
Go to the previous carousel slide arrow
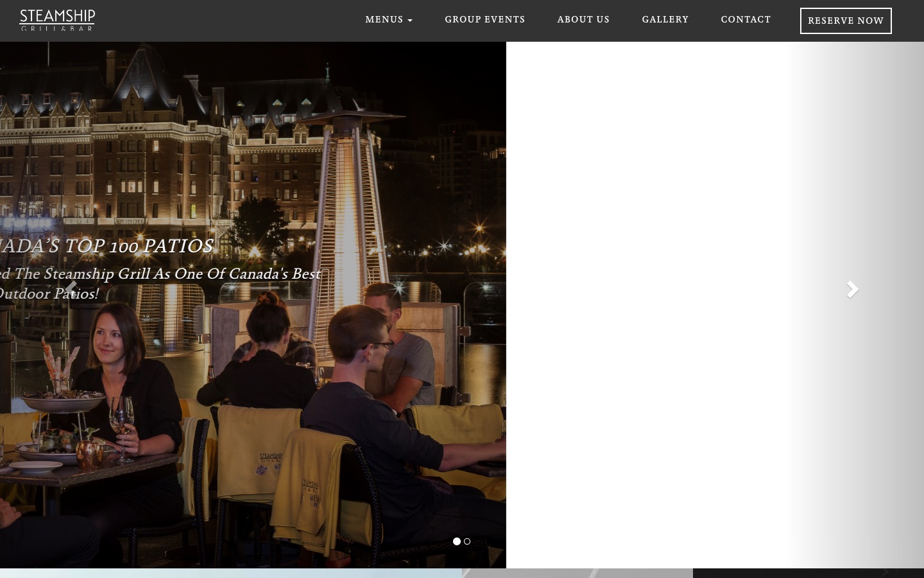tap(71, 290)
